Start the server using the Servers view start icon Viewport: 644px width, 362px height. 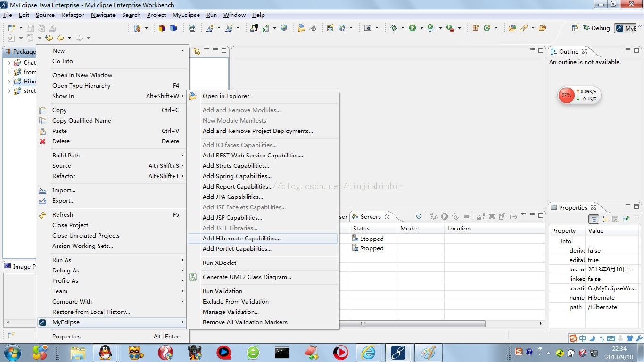[444, 216]
